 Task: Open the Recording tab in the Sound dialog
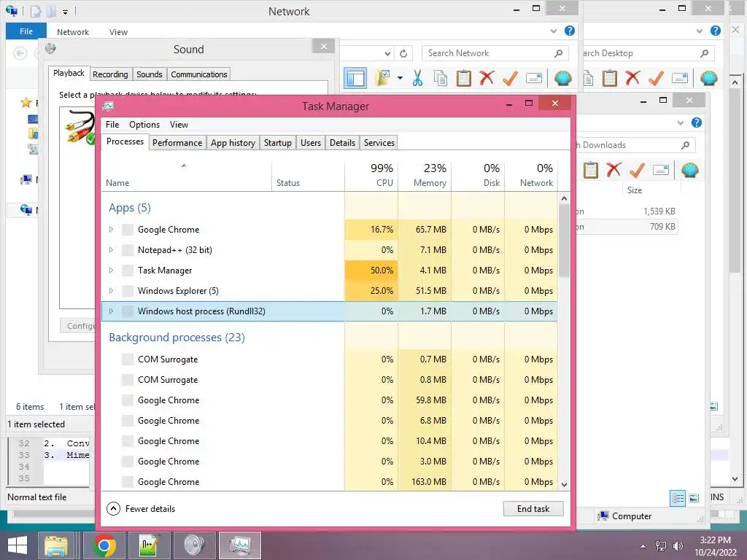110,74
